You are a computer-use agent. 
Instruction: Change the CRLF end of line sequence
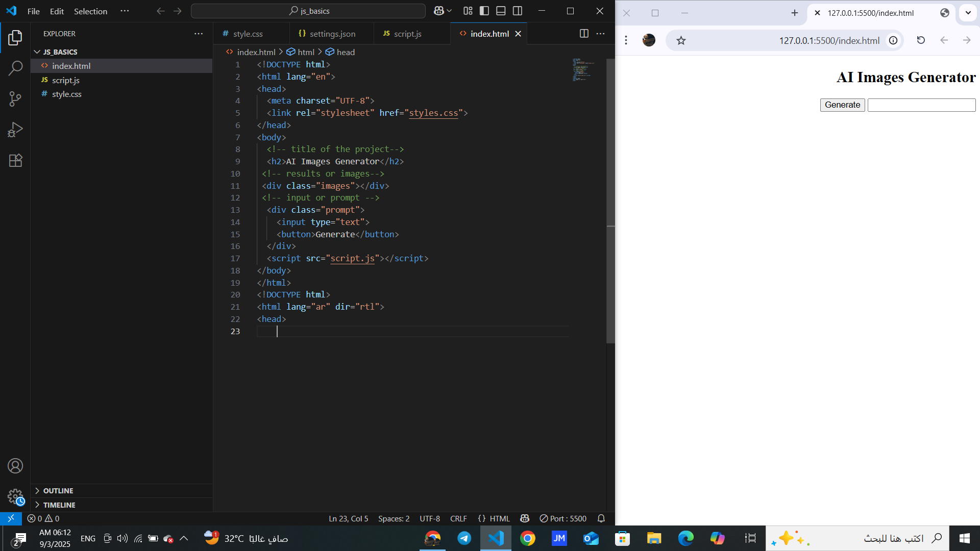coord(458,518)
